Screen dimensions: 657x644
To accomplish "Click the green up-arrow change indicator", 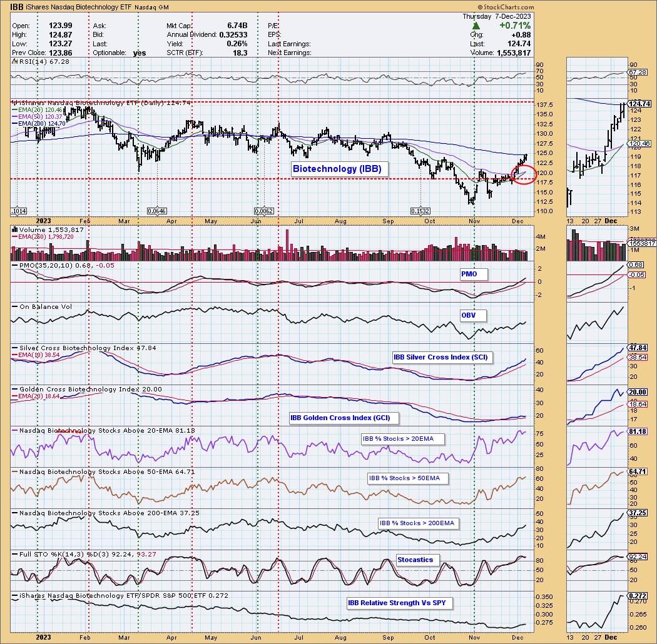I will (x=476, y=26).
